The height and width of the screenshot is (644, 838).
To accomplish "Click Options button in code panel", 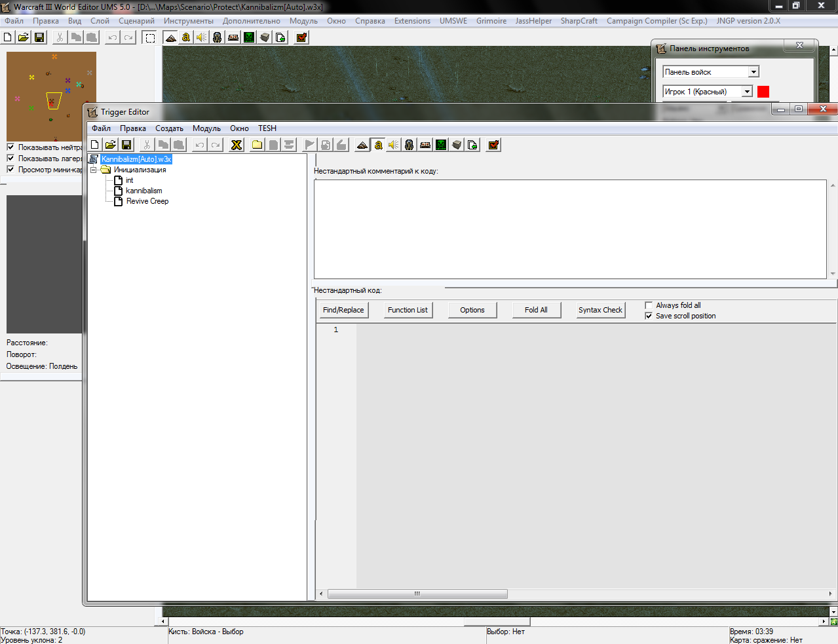I will pos(472,310).
